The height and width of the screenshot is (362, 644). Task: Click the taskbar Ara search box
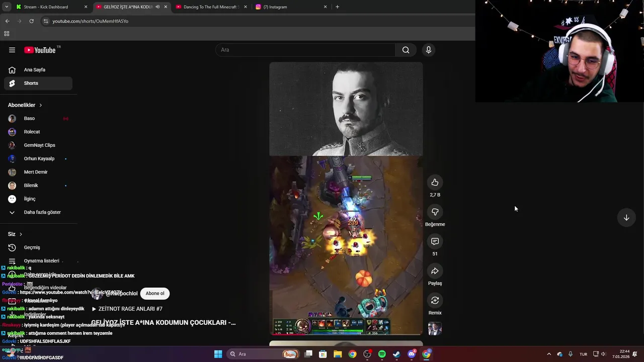(x=264, y=354)
